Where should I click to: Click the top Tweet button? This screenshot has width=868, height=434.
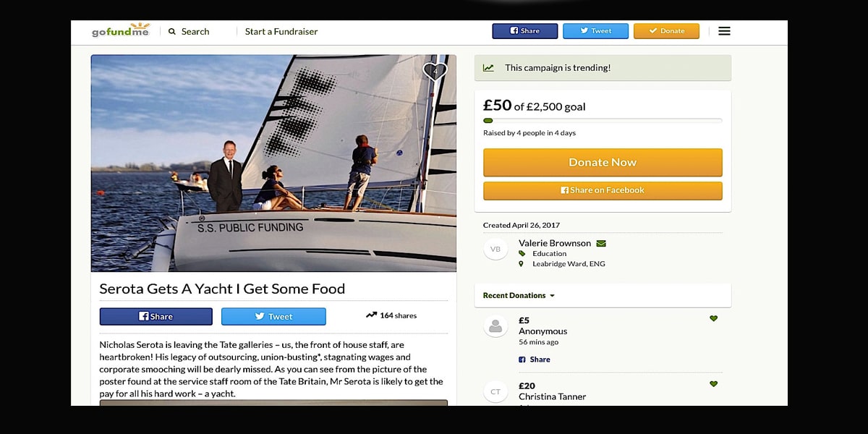595,31
